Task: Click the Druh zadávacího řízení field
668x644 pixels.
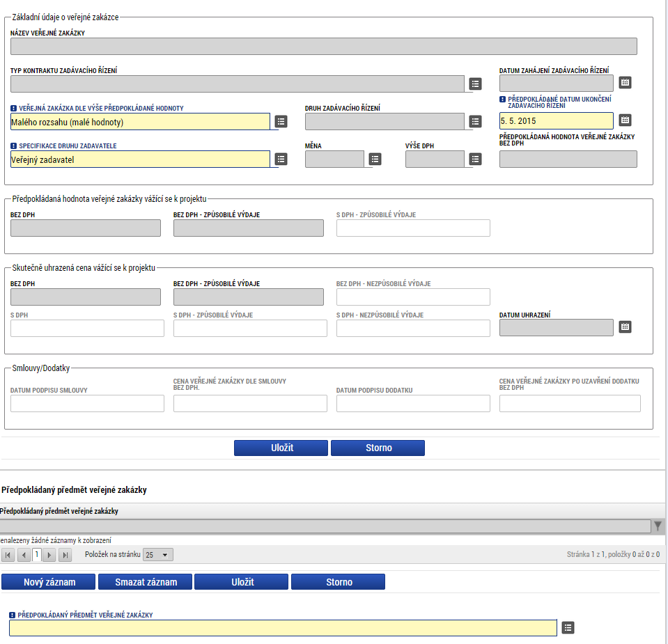Action: (385, 121)
